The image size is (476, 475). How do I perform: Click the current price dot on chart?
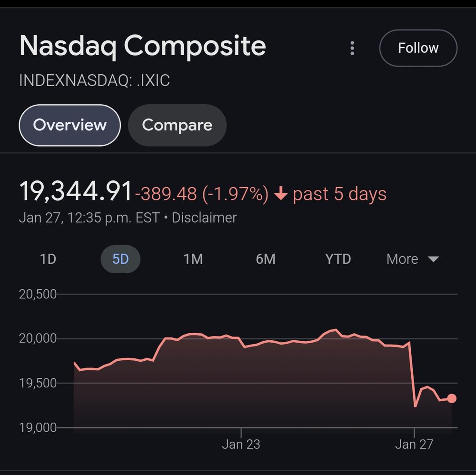coord(451,398)
